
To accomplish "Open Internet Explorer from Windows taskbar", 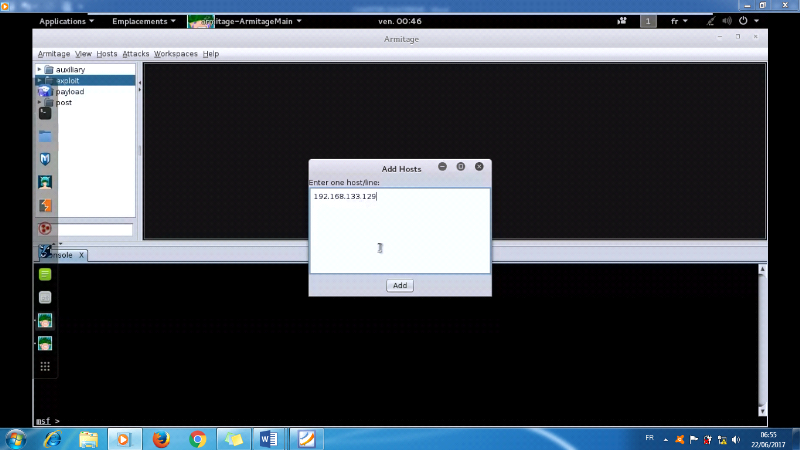I will (x=53, y=439).
